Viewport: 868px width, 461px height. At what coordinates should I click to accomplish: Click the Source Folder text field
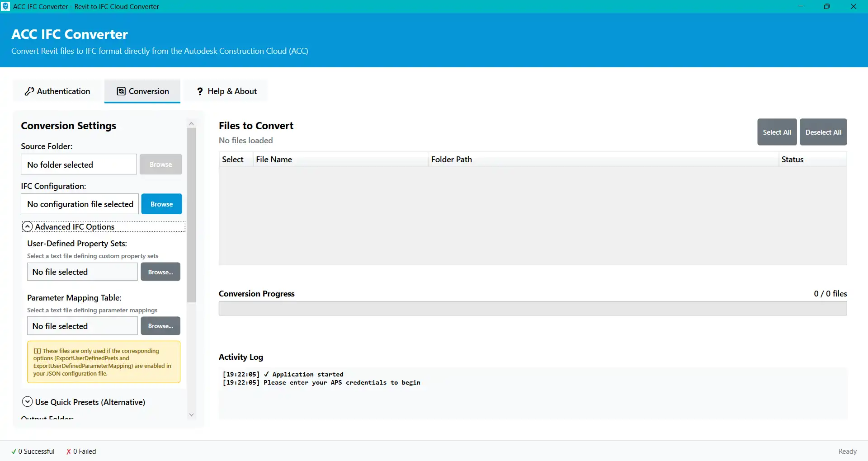(79, 165)
